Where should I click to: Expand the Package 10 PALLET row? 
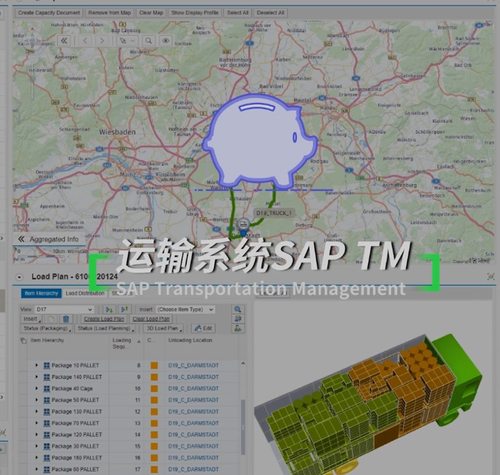coord(37,365)
